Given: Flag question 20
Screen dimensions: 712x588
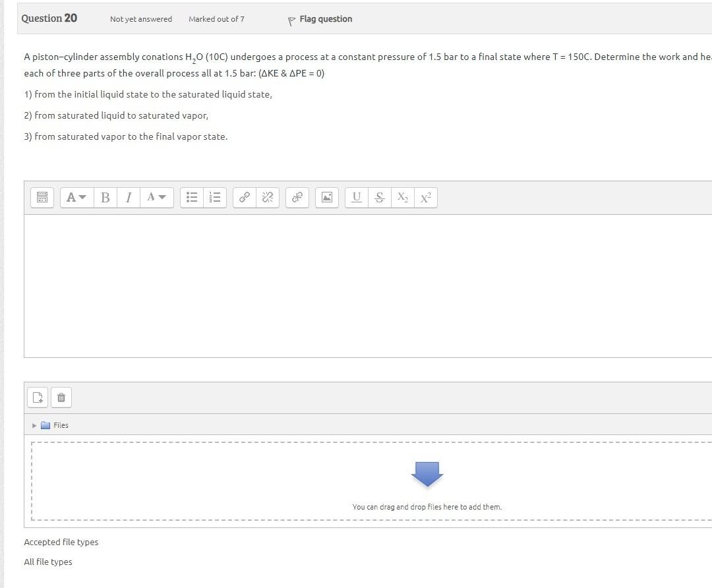Looking at the screenshot, I should pos(326,19).
